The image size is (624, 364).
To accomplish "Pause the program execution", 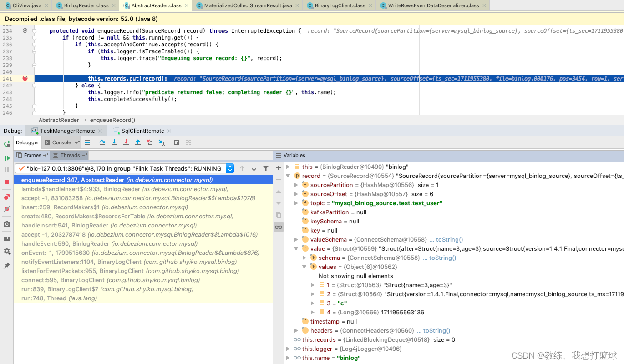I will coord(7,170).
